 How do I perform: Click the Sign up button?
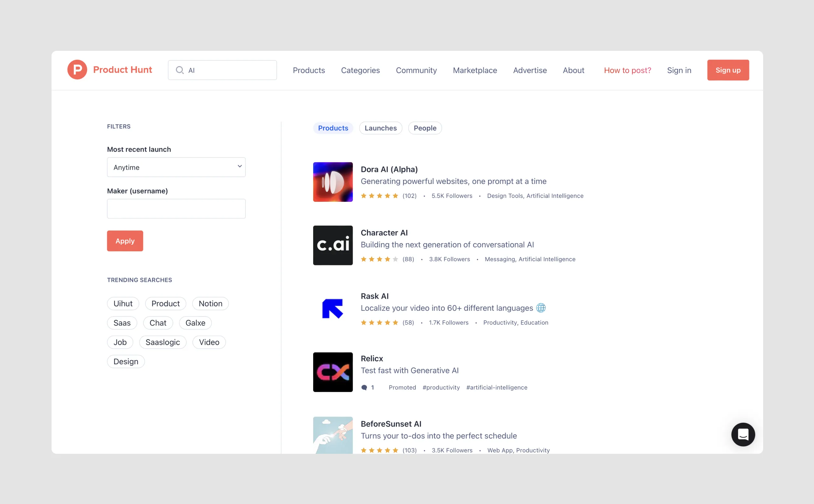click(x=728, y=70)
